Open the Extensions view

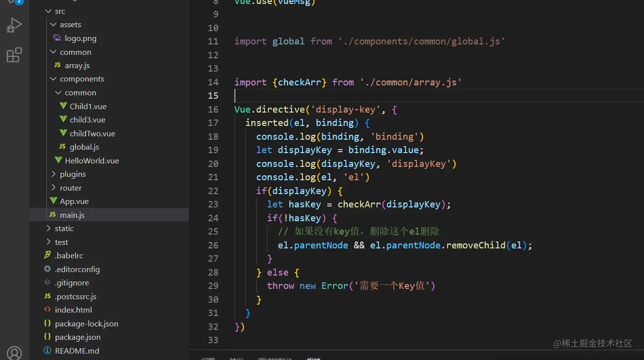14,55
